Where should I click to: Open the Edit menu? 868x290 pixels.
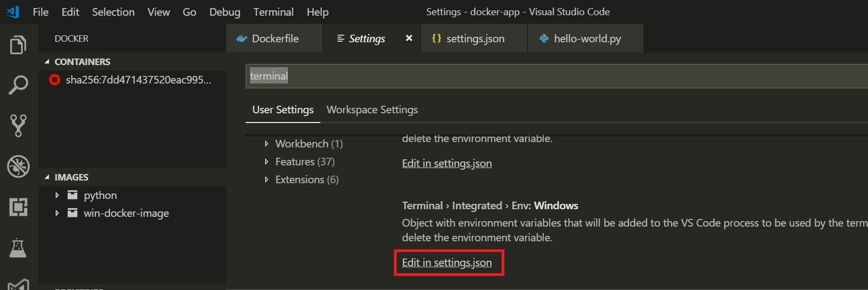coord(70,12)
